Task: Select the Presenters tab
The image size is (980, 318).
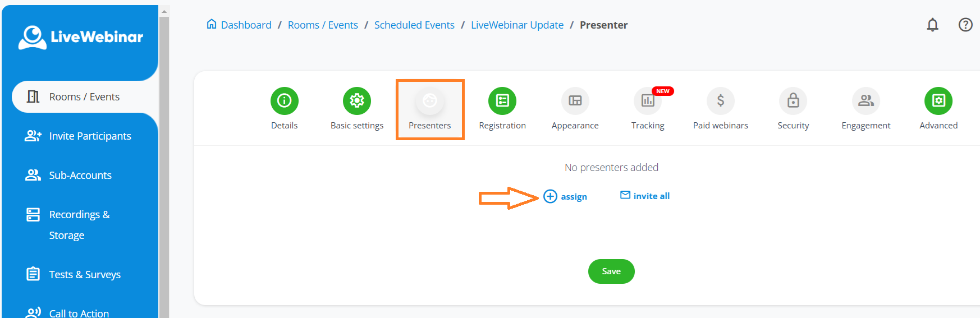Action: tap(430, 109)
